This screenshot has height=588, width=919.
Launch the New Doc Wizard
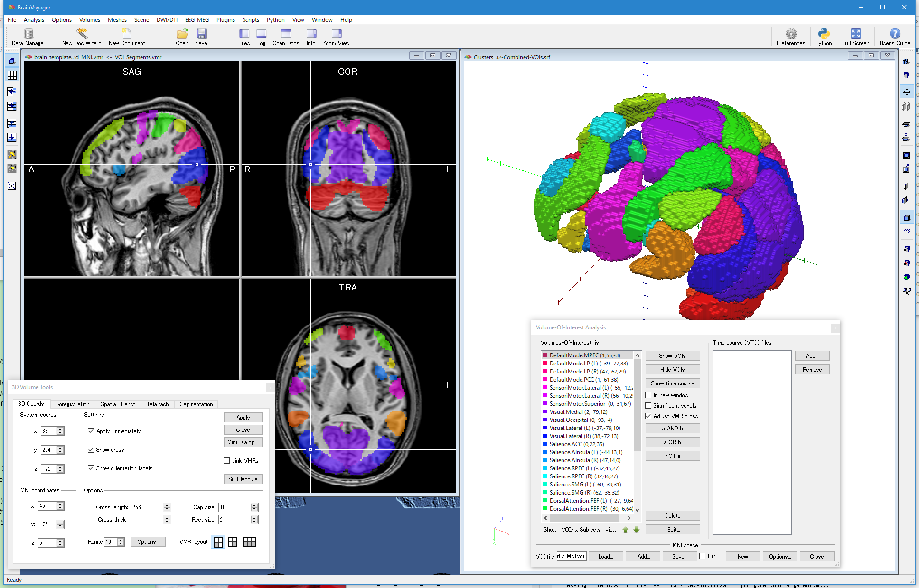point(82,37)
